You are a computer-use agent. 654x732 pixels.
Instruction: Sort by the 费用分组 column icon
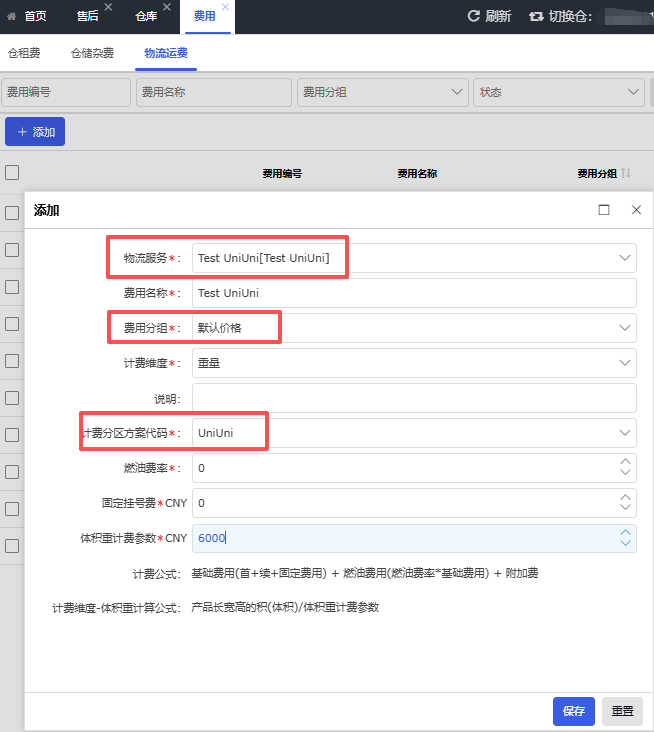[626, 173]
